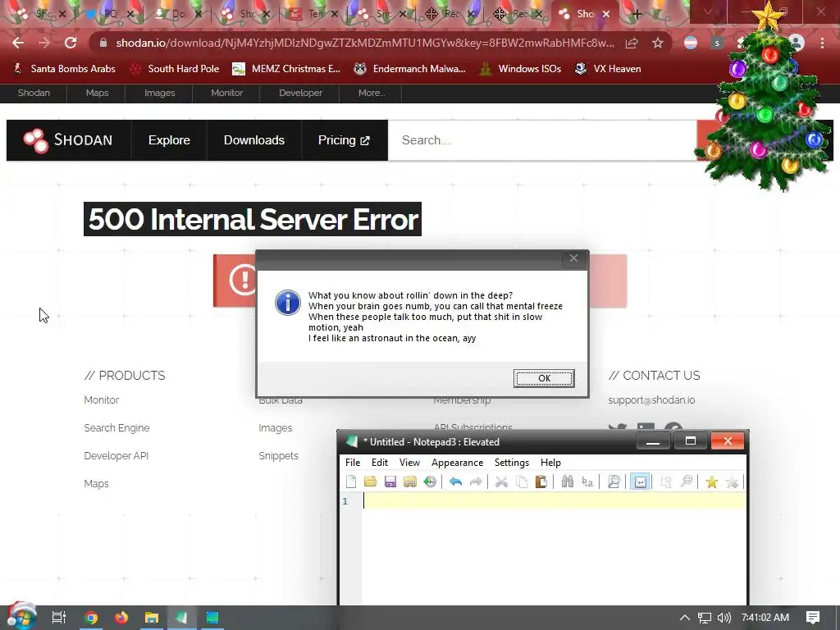
Task: Click the Replace icon in Notepad3 toolbar
Action: [587, 482]
